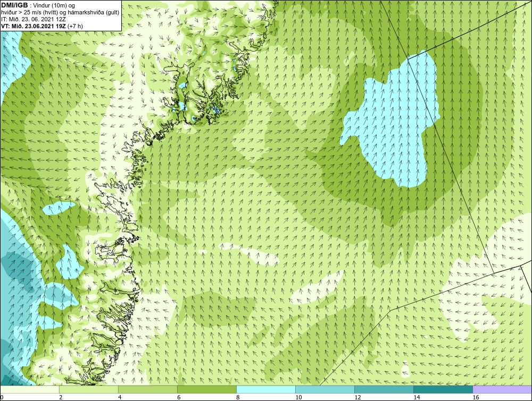
Task: Click the legend tick label '0'
Action: coord(2,397)
